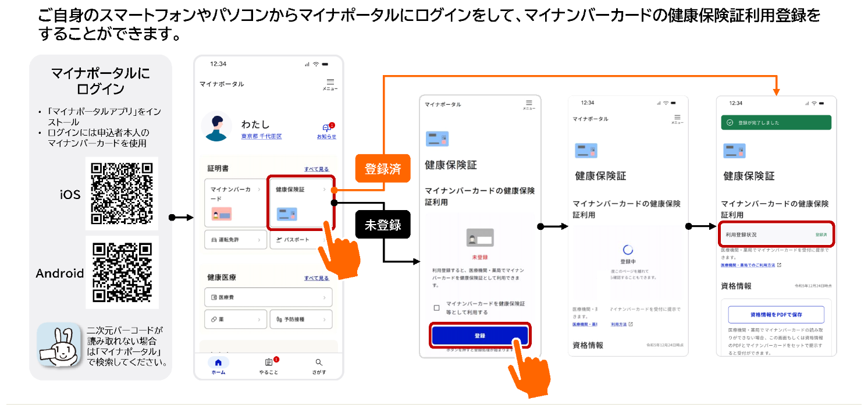Viewport: 868px width, 405px height.
Task: Click the gray unregistered card icon above 未登録
Action: point(480,237)
